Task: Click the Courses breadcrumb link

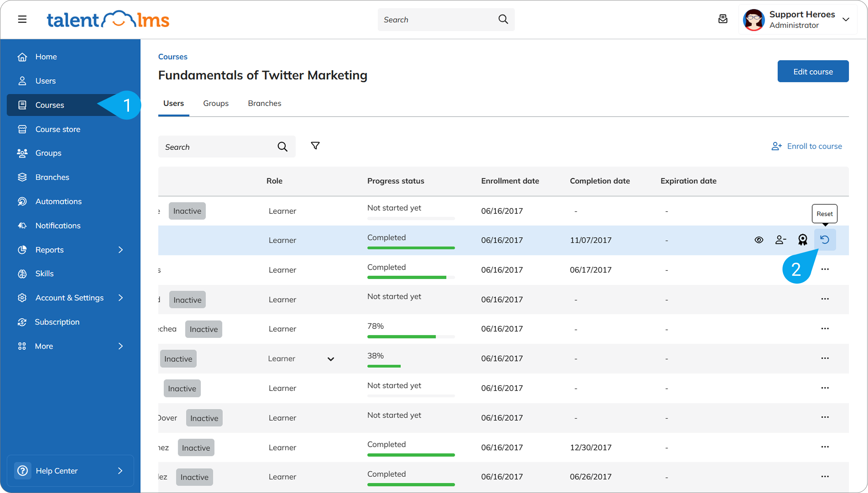Action: (173, 57)
